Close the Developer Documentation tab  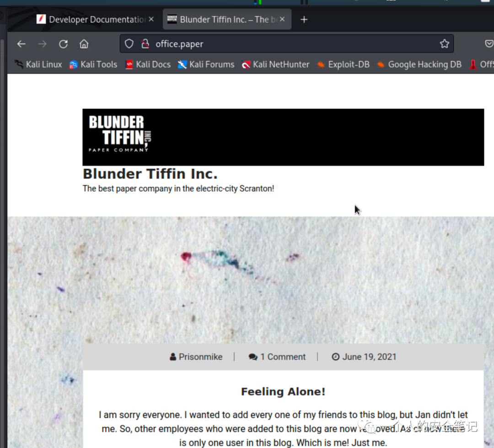pos(151,19)
